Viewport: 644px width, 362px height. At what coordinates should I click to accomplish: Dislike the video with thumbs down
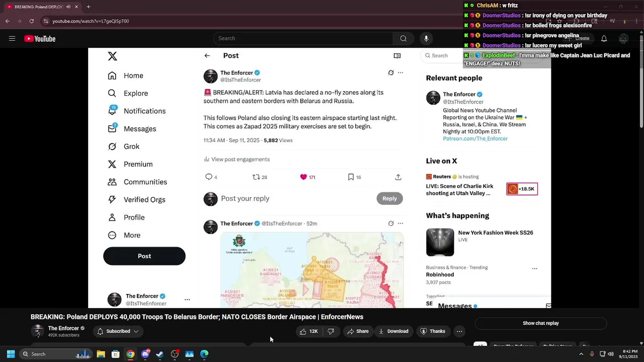pyautogui.click(x=331, y=331)
